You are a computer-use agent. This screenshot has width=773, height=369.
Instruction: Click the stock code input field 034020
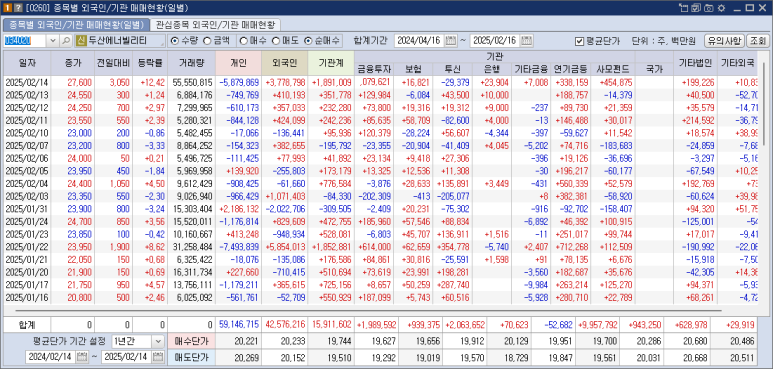[25, 41]
